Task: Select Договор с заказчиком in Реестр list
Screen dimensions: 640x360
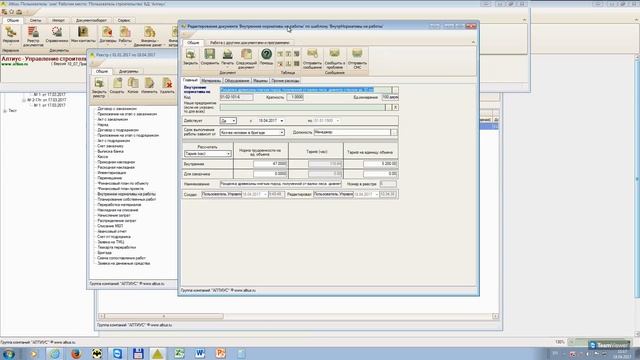Action: coord(117,109)
